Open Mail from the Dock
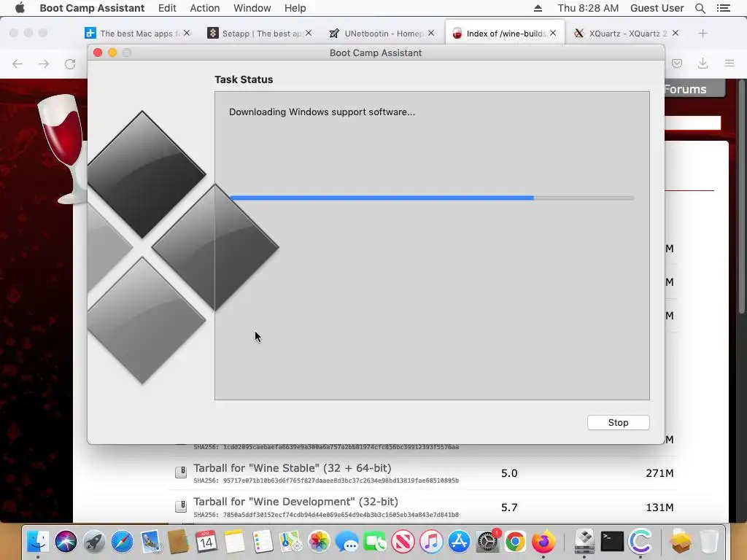747x560 pixels. [x=150, y=542]
